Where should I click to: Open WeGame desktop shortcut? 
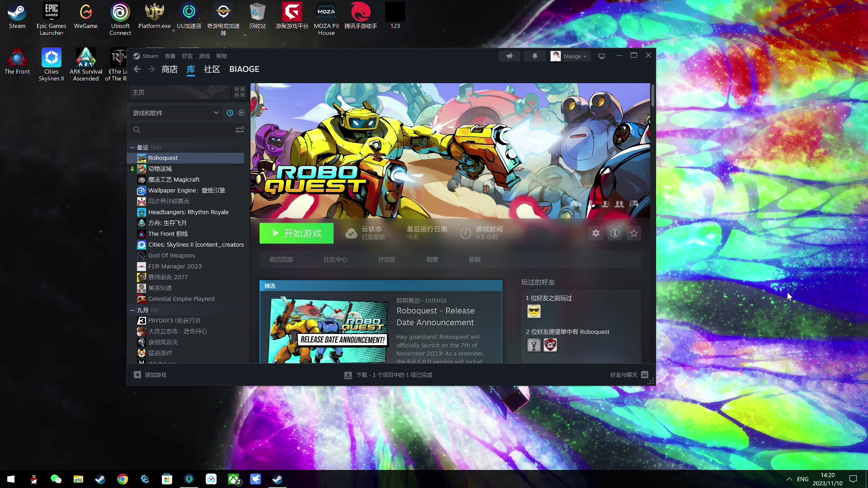click(86, 16)
